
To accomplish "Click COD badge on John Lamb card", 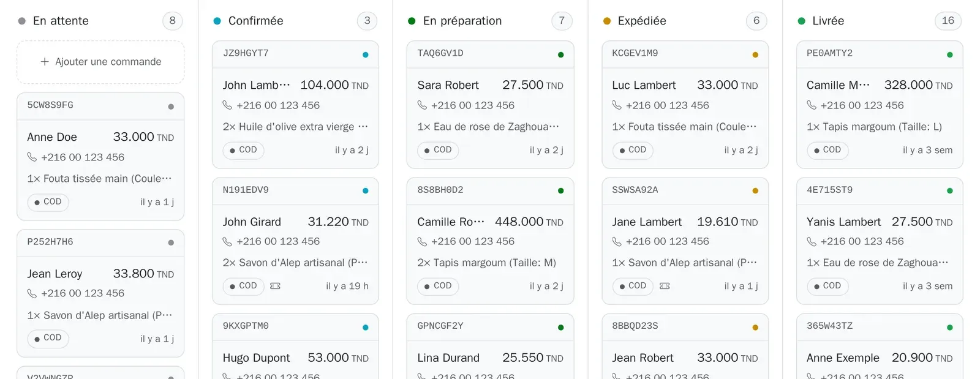I will tap(243, 150).
